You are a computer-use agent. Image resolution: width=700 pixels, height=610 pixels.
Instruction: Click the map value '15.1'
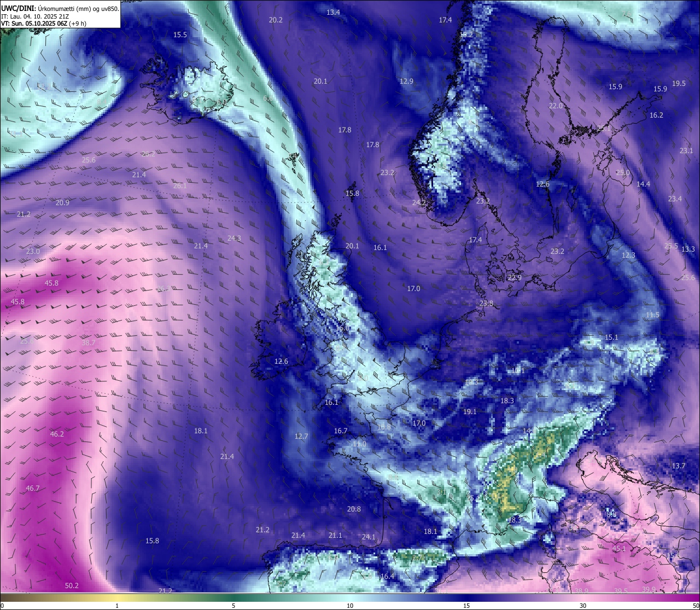tap(611, 337)
